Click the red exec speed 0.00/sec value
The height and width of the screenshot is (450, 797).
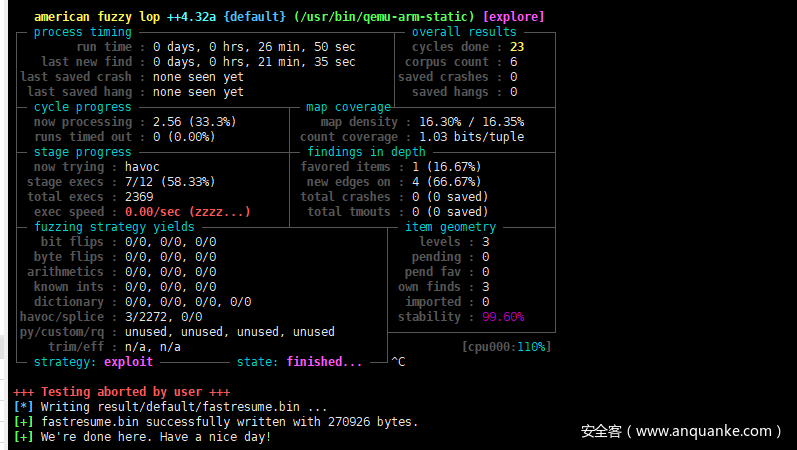[195, 212]
